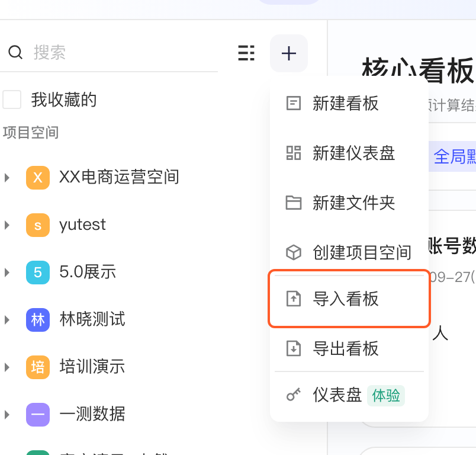Click the purple 一 space avatar
The width and height of the screenshot is (476, 455).
[38, 415]
